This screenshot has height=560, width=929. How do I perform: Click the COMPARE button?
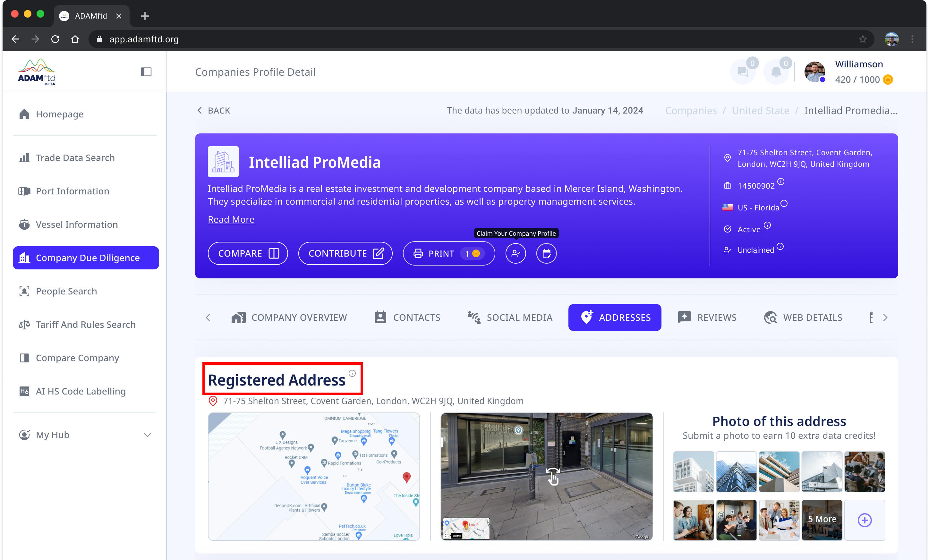pyautogui.click(x=248, y=253)
